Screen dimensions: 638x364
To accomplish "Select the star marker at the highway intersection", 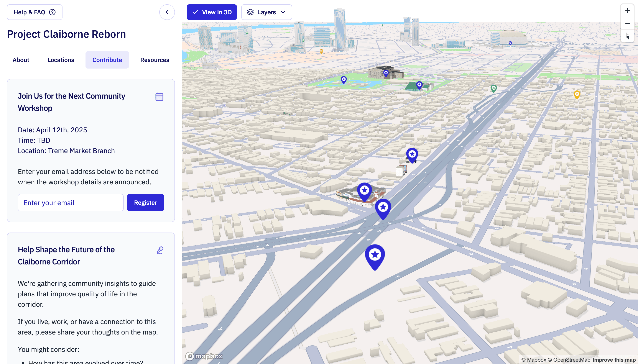I will click(383, 209).
